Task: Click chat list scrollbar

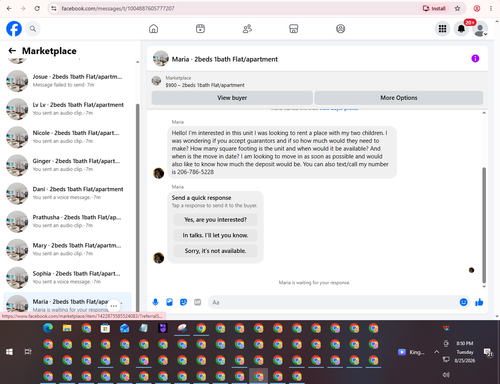Action: (138, 207)
